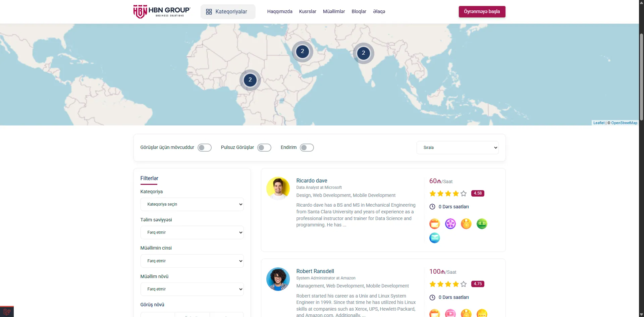Open the map cluster over Arabian Peninsula
This screenshot has height=317, width=644.
(302, 51)
